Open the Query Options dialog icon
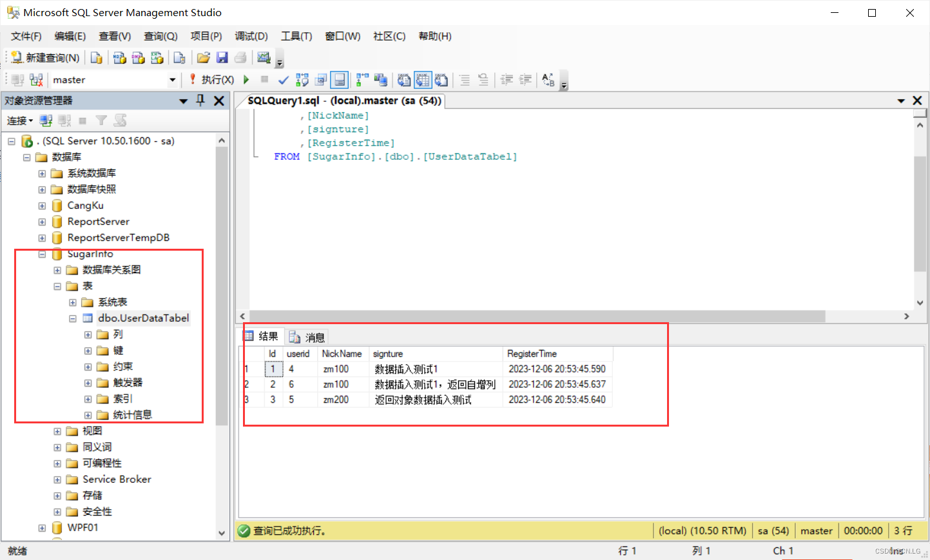The image size is (930, 560). 321,80
